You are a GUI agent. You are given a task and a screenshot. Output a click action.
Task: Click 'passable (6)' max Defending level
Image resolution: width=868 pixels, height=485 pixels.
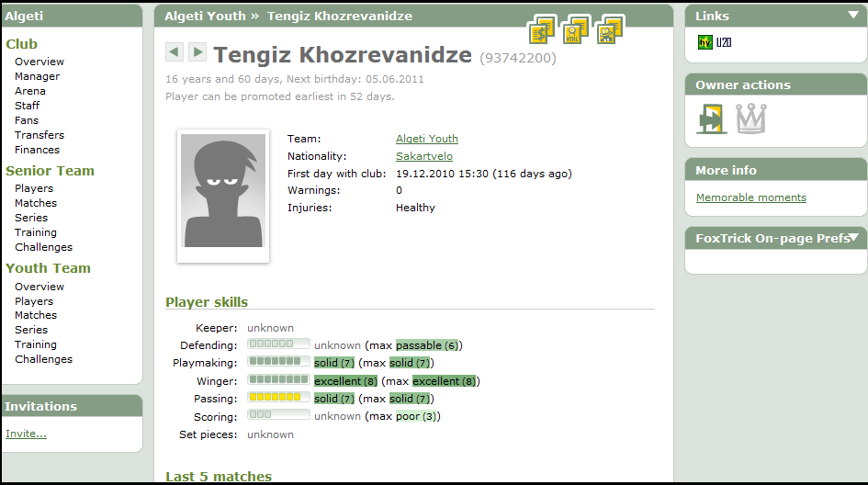[x=427, y=345]
